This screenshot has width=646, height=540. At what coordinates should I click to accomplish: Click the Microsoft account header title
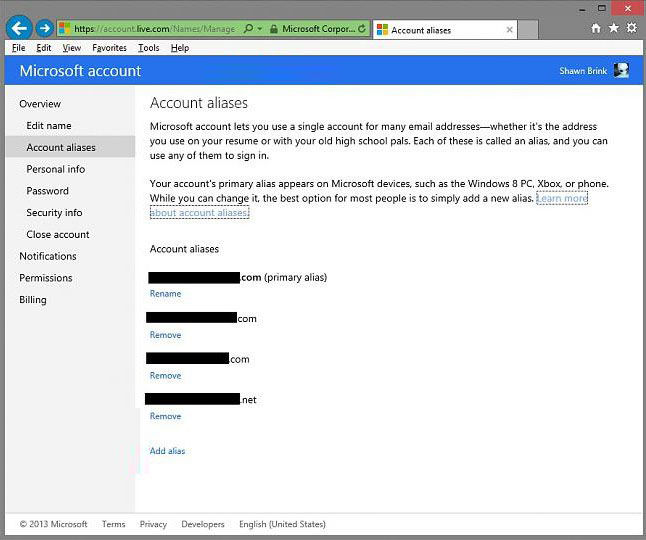[80, 71]
